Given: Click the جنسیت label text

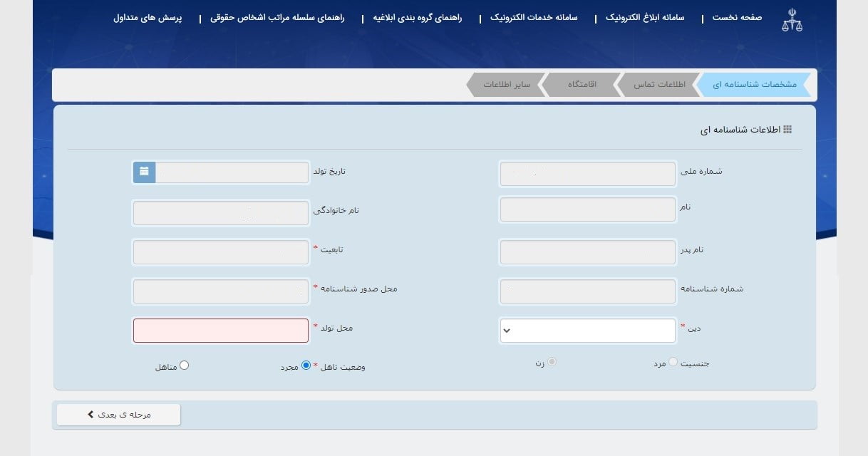Looking at the screenshot, I should [x=695, y=363].
